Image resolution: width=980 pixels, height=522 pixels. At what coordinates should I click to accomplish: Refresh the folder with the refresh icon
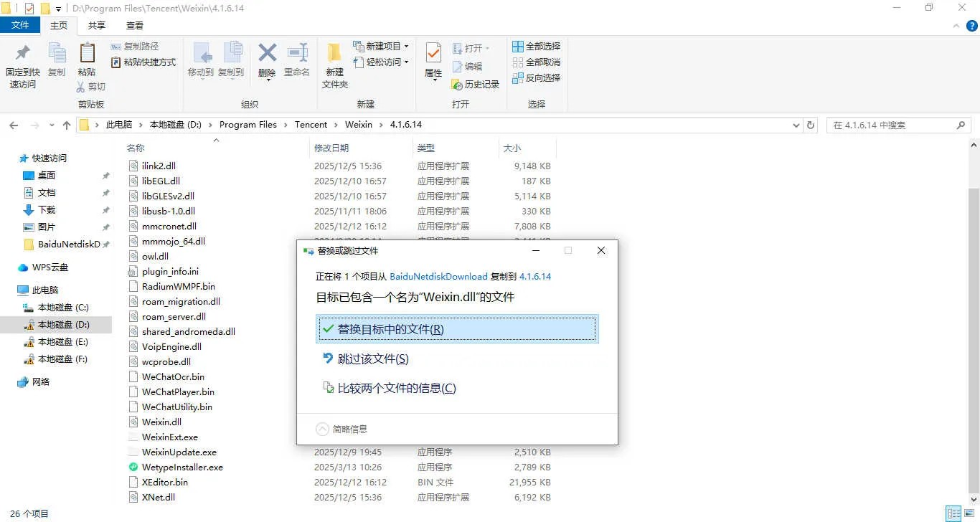tap(810, 124)
